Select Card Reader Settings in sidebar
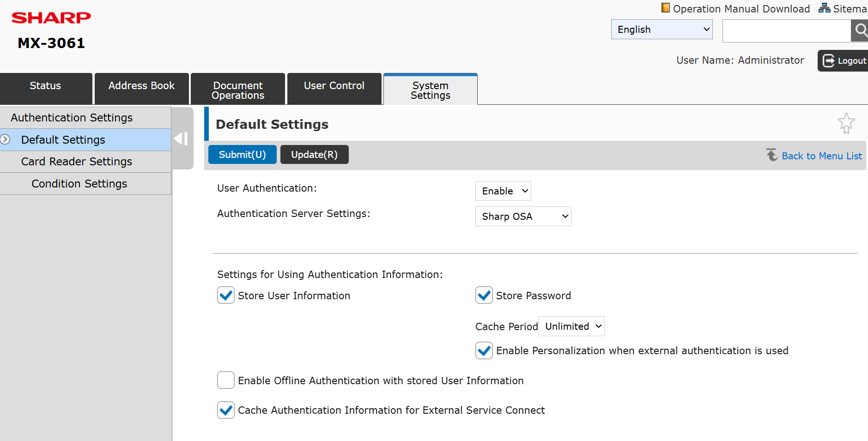This screenshot has height=441, width=868. click(77, 162)
